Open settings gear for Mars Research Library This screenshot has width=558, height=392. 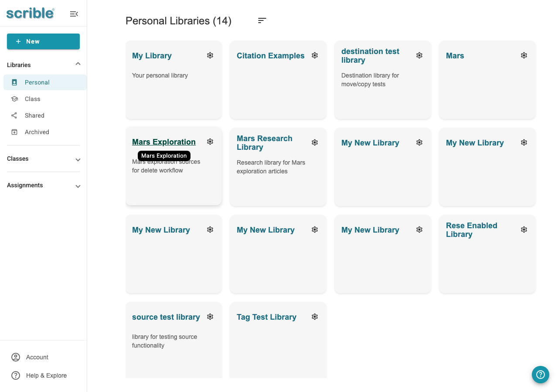point(315,142)
